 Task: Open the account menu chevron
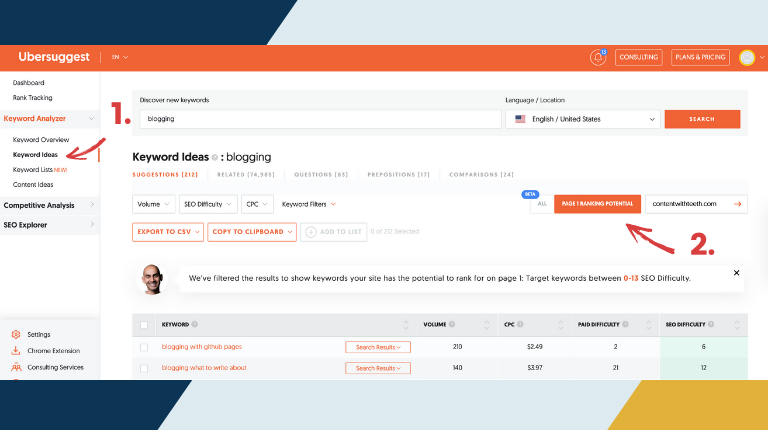click(x=762, y=58)
